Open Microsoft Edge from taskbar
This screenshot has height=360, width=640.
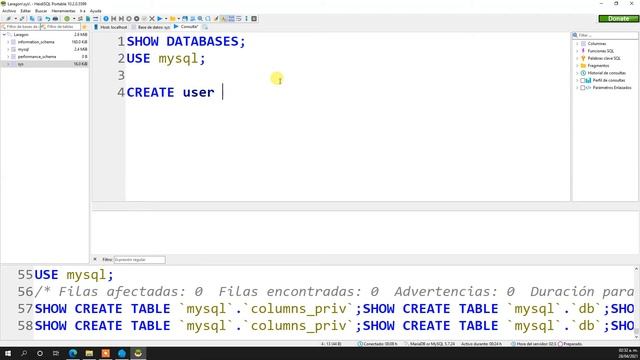73,353
